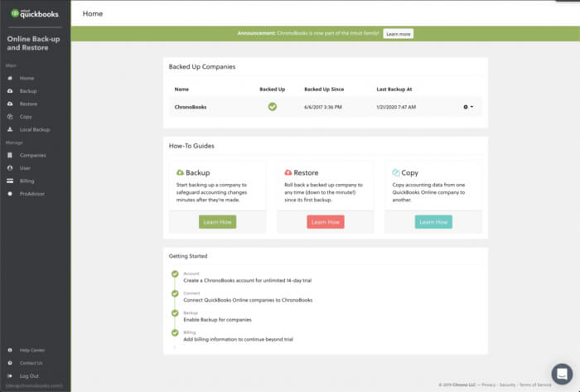This screenshot has width=580, height=392.
Task: Click the Local Backup download icon in the sidebar
Action: point(10,129)
